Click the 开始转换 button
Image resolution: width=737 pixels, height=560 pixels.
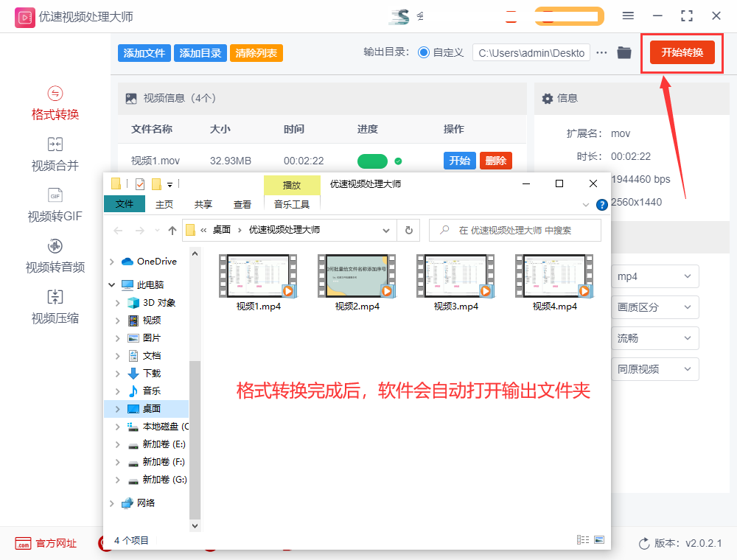(682, 52)
